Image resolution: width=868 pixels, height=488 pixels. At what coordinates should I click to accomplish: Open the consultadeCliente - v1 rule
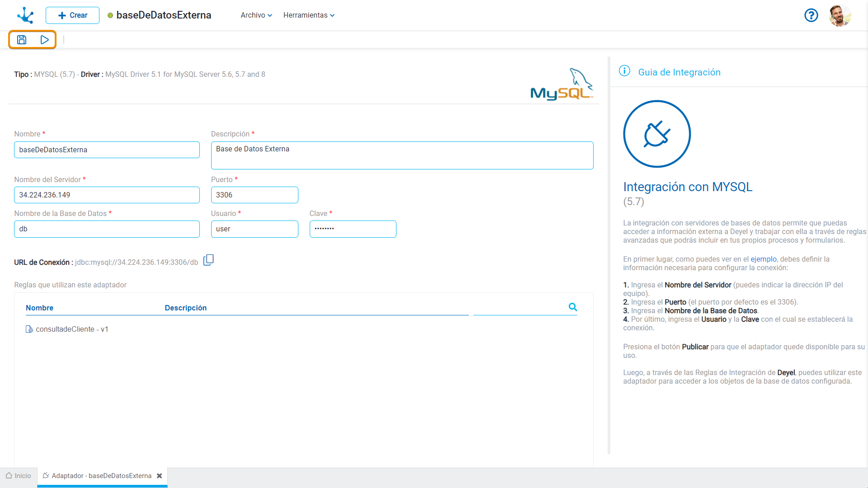coord(72,329)
